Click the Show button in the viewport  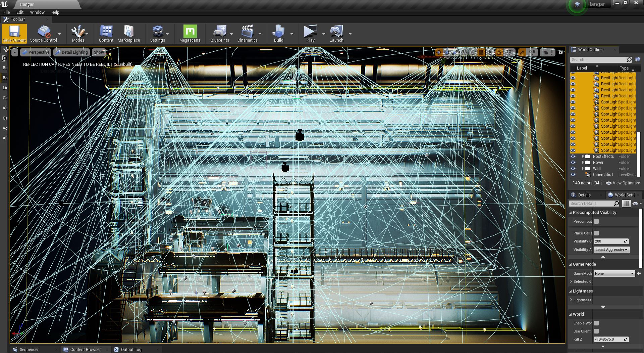99,52
